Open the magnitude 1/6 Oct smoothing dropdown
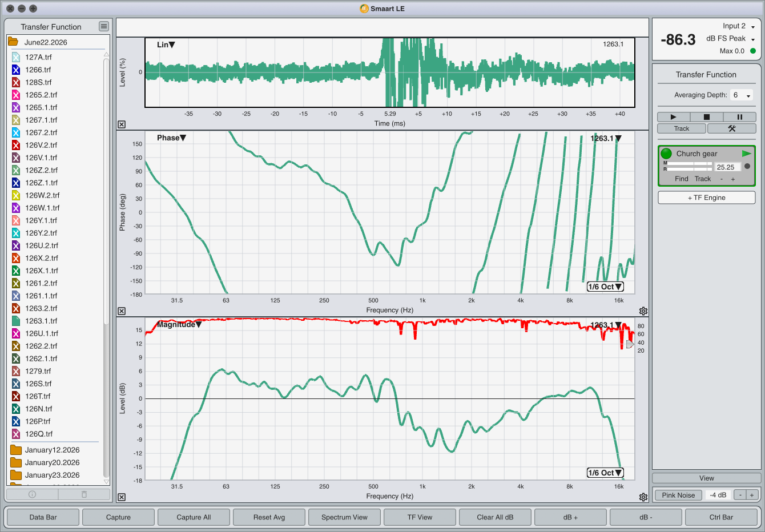 point(605,473)
